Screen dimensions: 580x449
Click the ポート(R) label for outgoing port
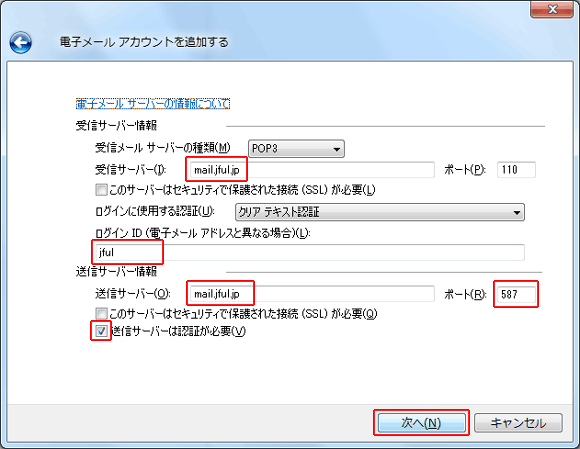pyautogui.click(x=465, y=294)
